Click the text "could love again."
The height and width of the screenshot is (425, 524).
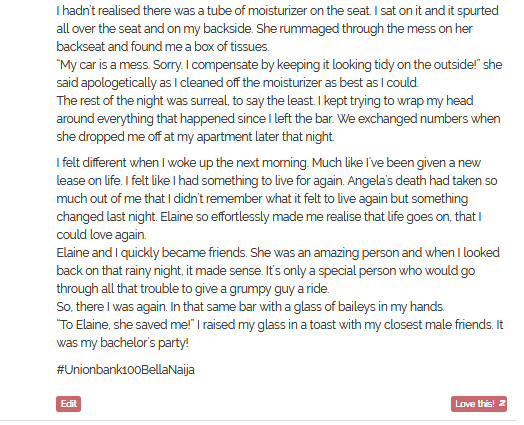point(101,235)
